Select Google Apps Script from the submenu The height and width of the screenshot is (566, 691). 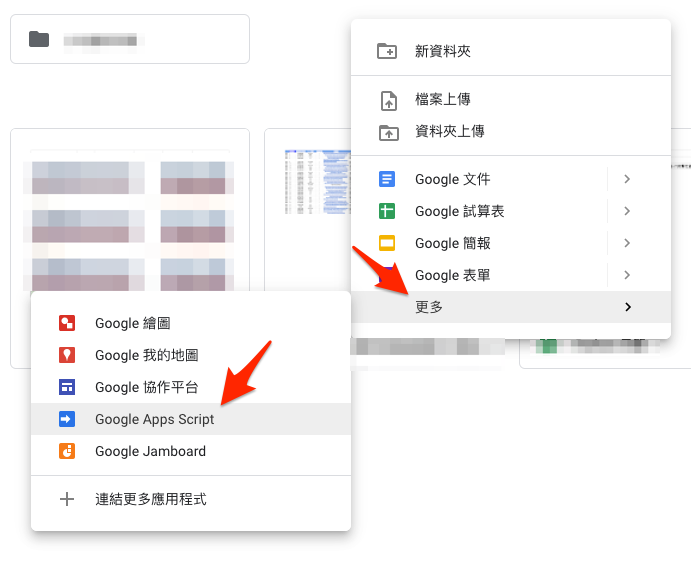(155, 420)
